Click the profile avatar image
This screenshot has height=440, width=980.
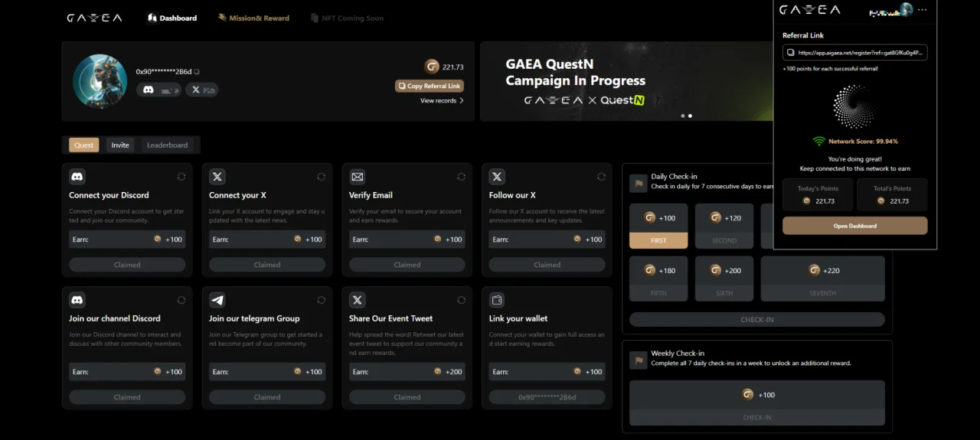click(100, 81)
